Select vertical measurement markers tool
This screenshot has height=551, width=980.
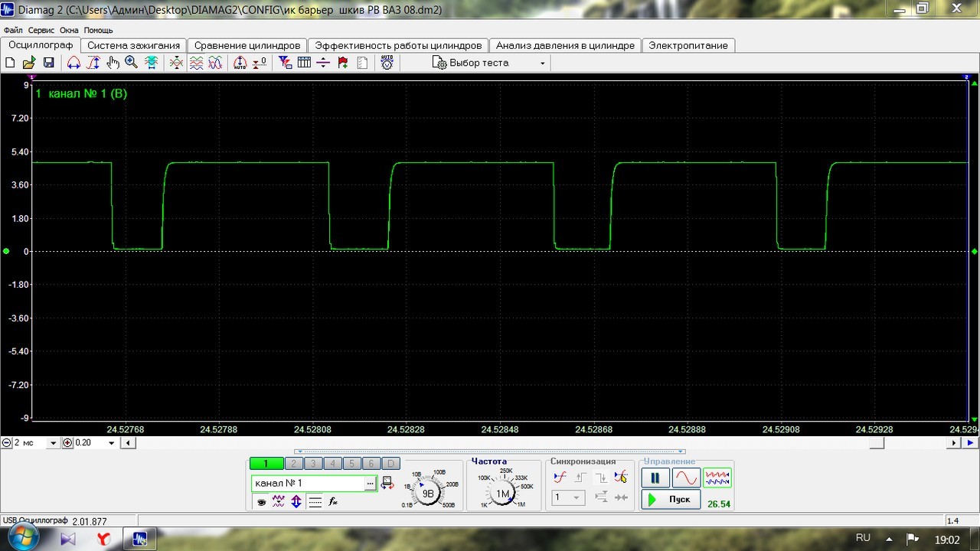click(x=93, y=63)
